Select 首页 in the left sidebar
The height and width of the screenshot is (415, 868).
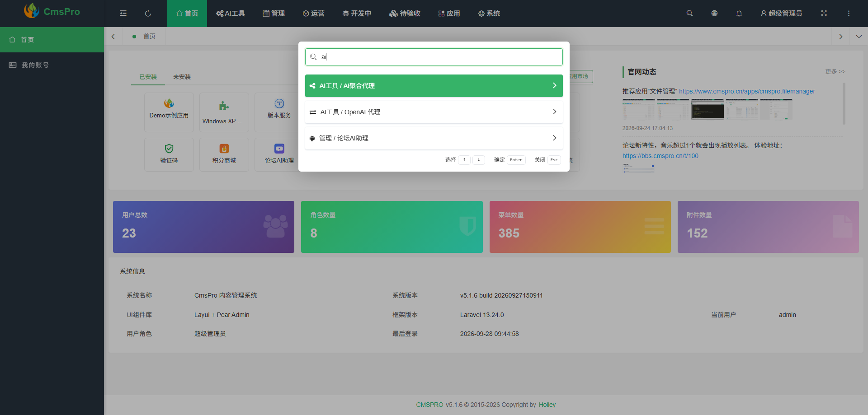pos(52,40)
